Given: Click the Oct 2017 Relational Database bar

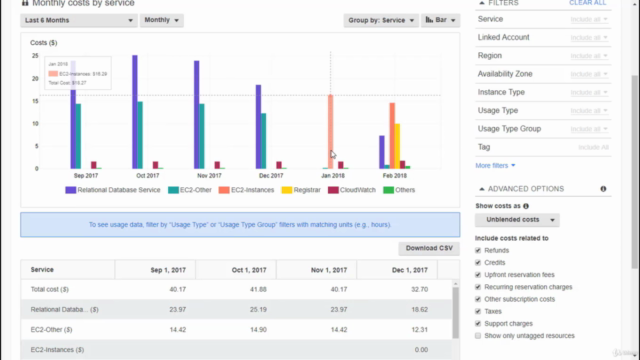Looking at the screenshot, I should pos(135,112).
